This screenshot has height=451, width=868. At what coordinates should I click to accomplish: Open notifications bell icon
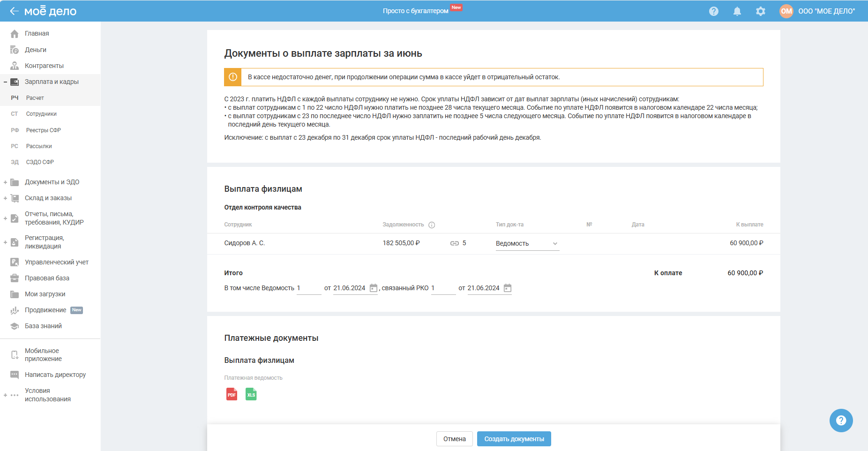(737, 11)
